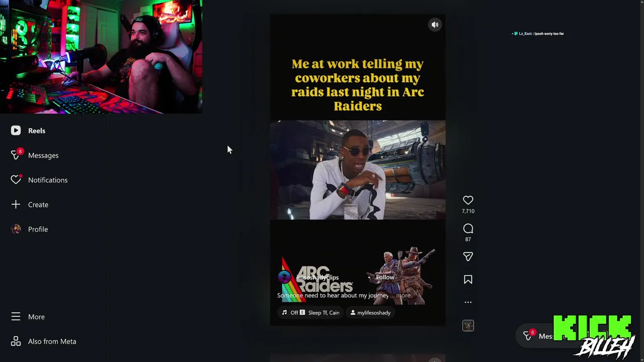Image resolution: width=644 pixels, height=362 pixels.
Task: Open imsoshadyclips profile name
Action: tap(317, 278)
